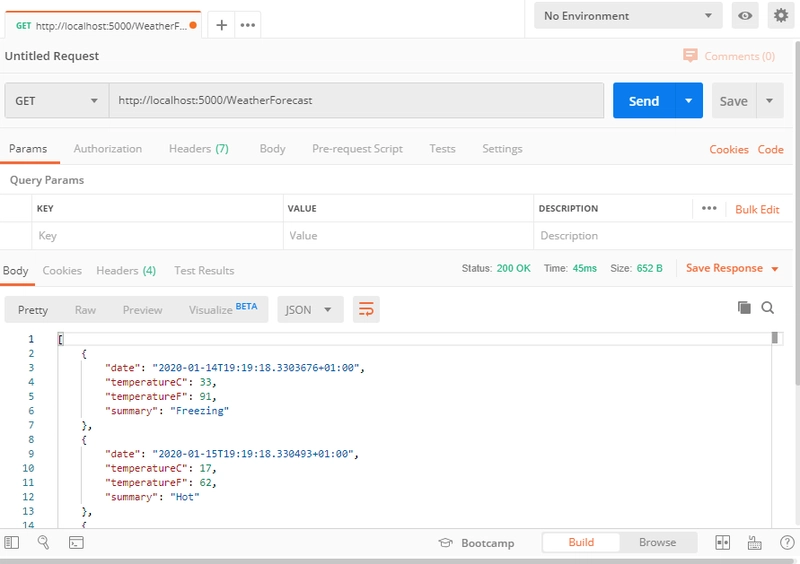The height and width of the screenshot is (564, 800).
Task: Switch to request Params tab
Action: tap(28, 149)
